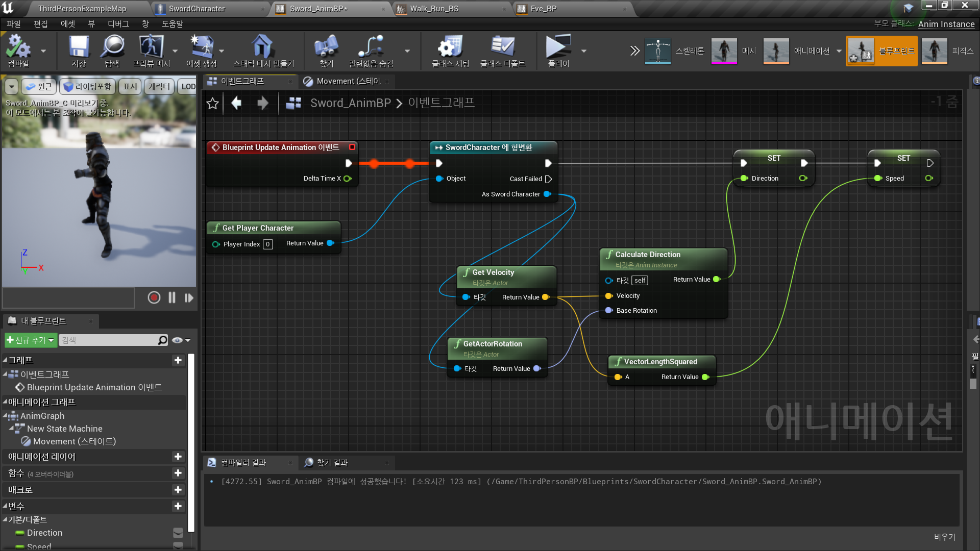Pause the animation preview

172,298
